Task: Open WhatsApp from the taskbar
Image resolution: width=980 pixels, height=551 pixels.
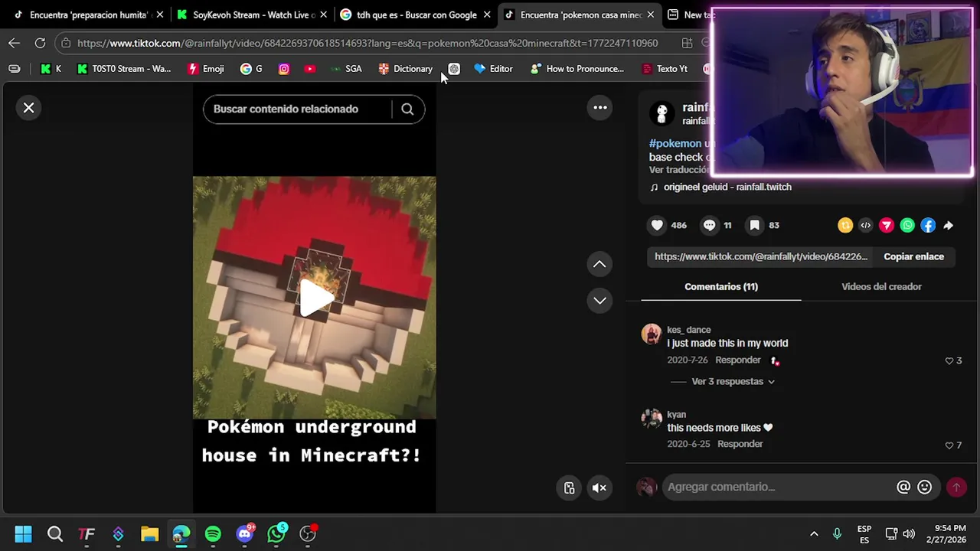Action: 276,533
